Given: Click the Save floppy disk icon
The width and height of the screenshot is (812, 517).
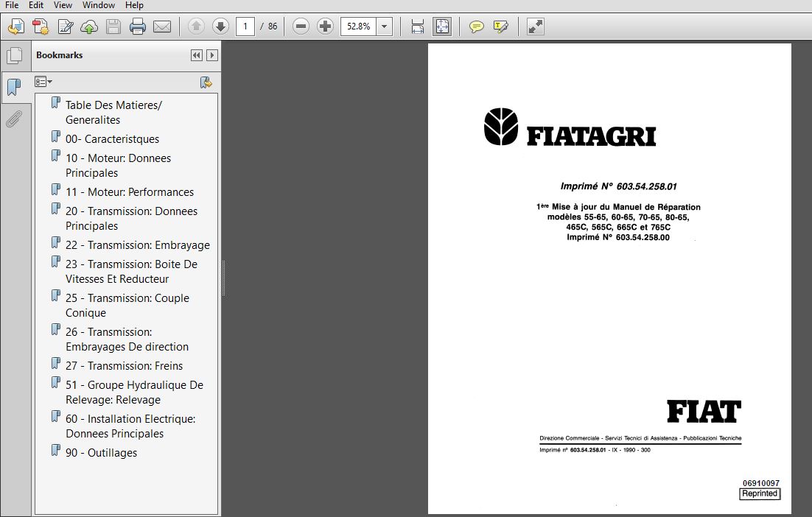Looking at the screenshot, I should (x=113, y=27).
